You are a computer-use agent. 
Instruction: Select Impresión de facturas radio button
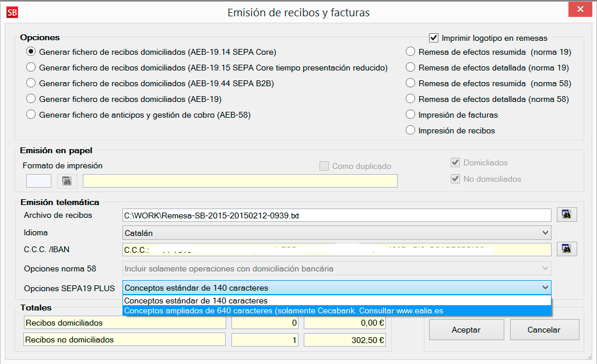pyautogui.click(x=410, y=115)
